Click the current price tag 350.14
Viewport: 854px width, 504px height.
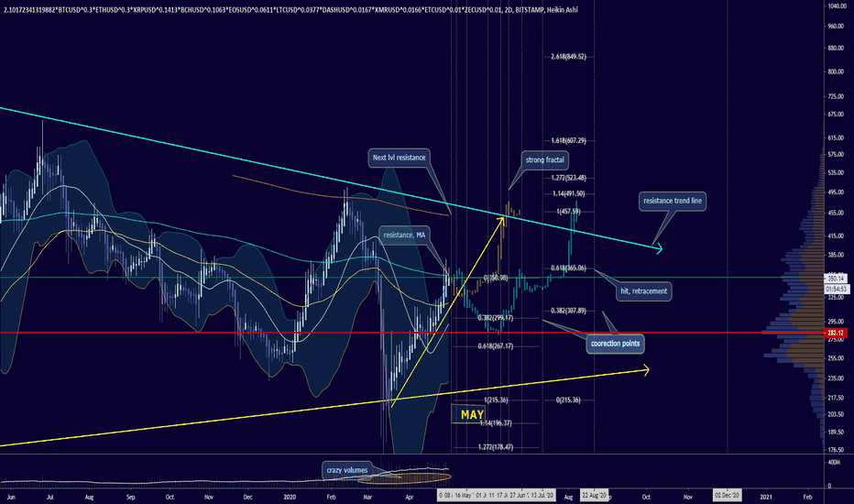[x=836, y=278]
